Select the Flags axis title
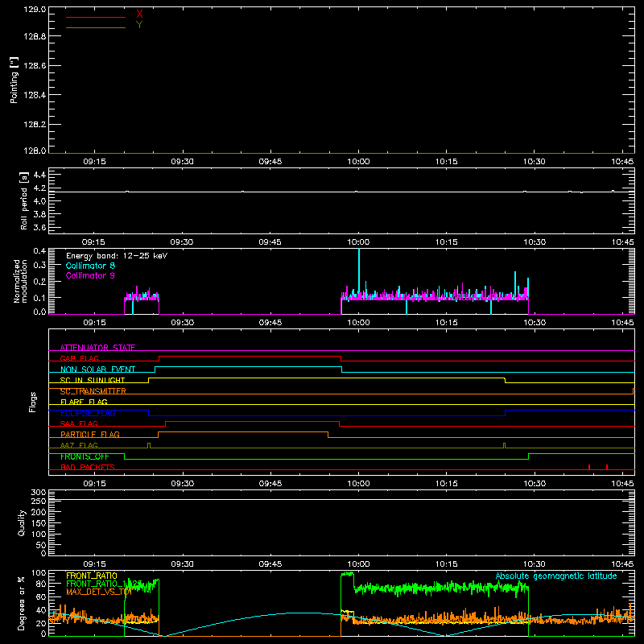The width and height of the screenshot is (644, 644). (x=32, y=402)
